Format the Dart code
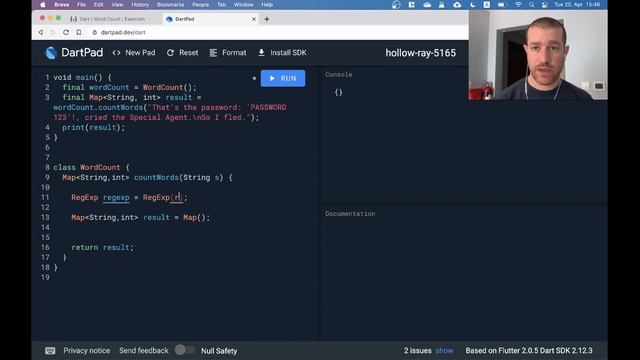The width and height of the screenshot is (640, 360). 228,53
